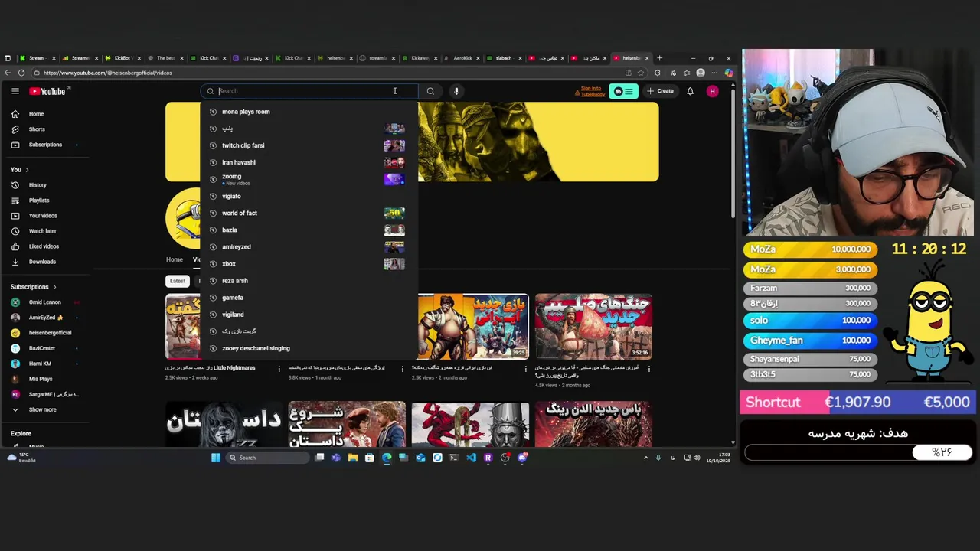Select 'reza arsh' search suggestion

pyautogui.click(x=309, y=281)
